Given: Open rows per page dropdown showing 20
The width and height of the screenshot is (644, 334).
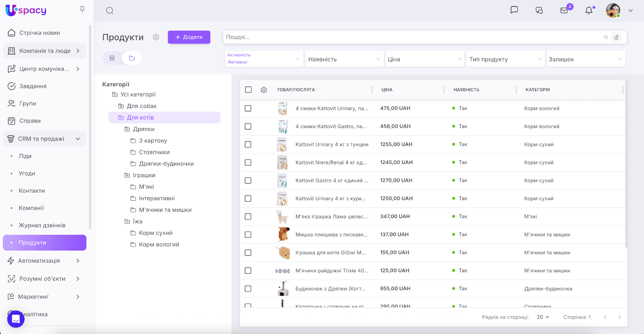Looking at the screenshot, I should pyautogui.click(x=543, y=317).
